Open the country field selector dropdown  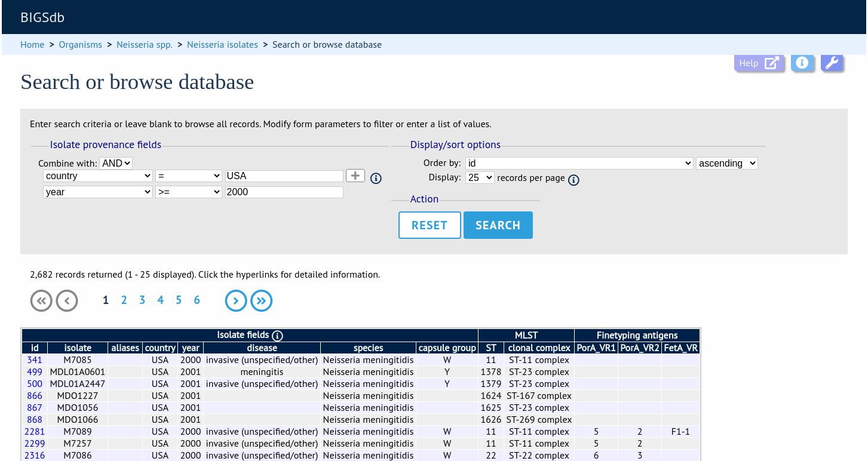coord(98,176)
